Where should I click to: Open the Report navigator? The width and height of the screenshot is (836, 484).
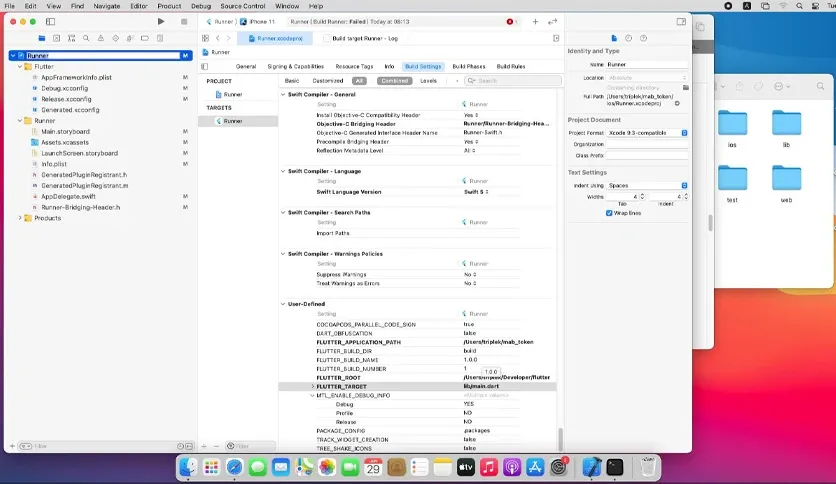pyautogui.click(x=159, y=38)
